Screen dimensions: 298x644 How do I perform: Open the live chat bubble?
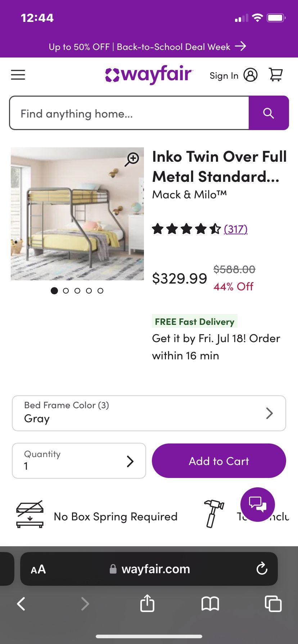pos(257,504)
